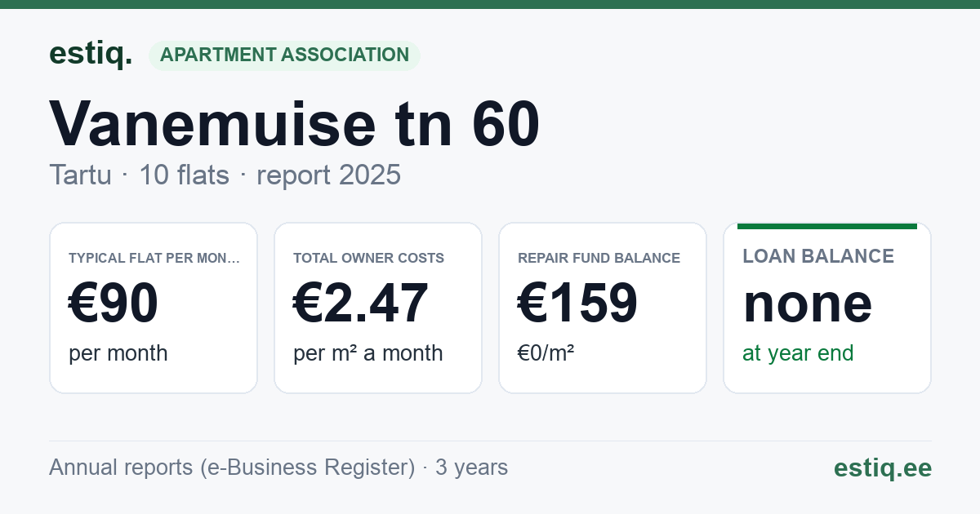The width and height of the screenshot is (980, 514).
Task: Click the REPAIR FUND BALANCE label
Action: 599,258
